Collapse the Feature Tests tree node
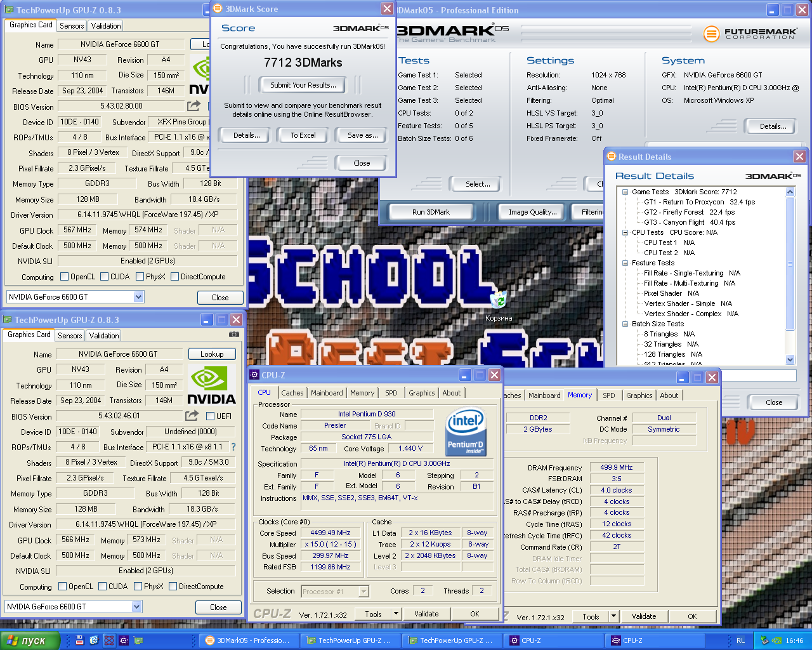 pos(625,263)
